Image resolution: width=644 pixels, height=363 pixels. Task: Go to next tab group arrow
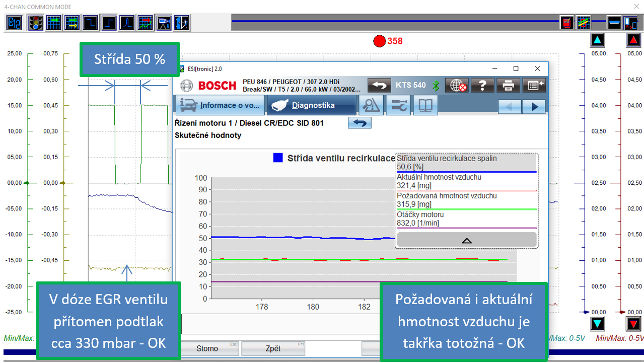pyautogui.click(x=534, y=107)
